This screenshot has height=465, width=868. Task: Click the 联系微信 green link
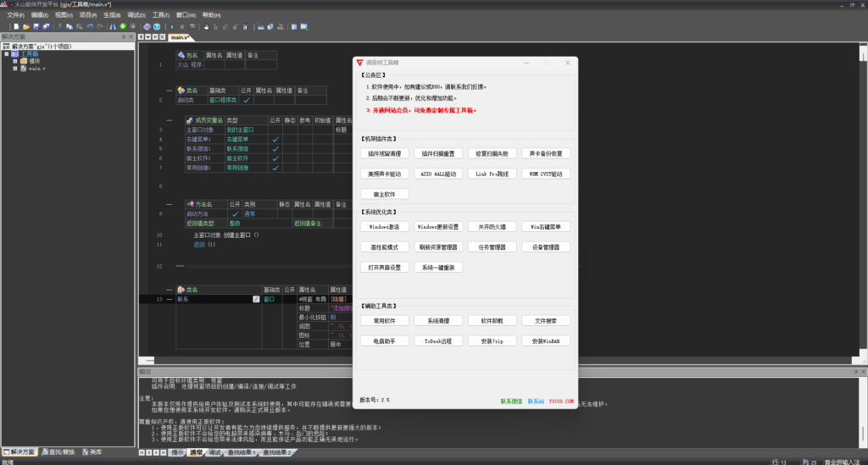511,401
